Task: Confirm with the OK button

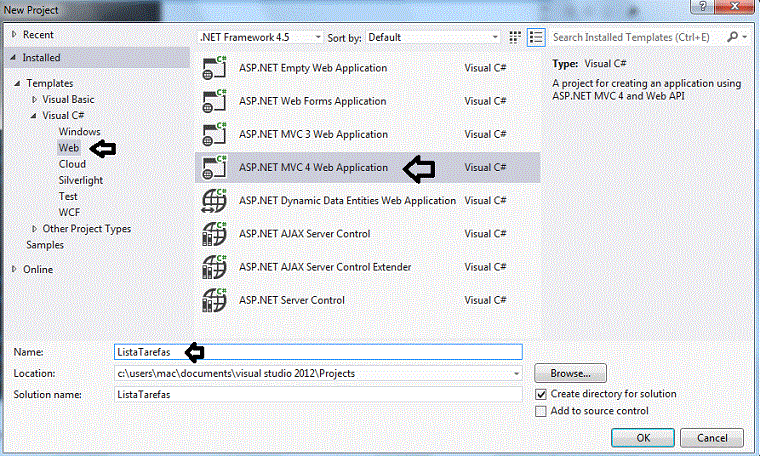Action: [x=643, y=438]
